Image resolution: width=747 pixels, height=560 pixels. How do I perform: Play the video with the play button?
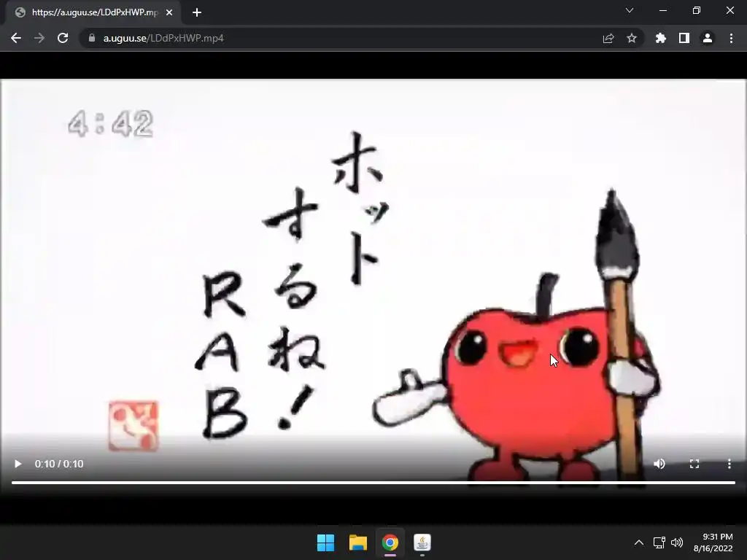coord(18,464)
